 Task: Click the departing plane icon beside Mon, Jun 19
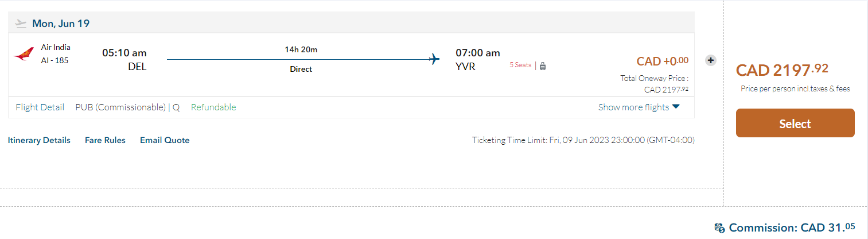(21, 24)
